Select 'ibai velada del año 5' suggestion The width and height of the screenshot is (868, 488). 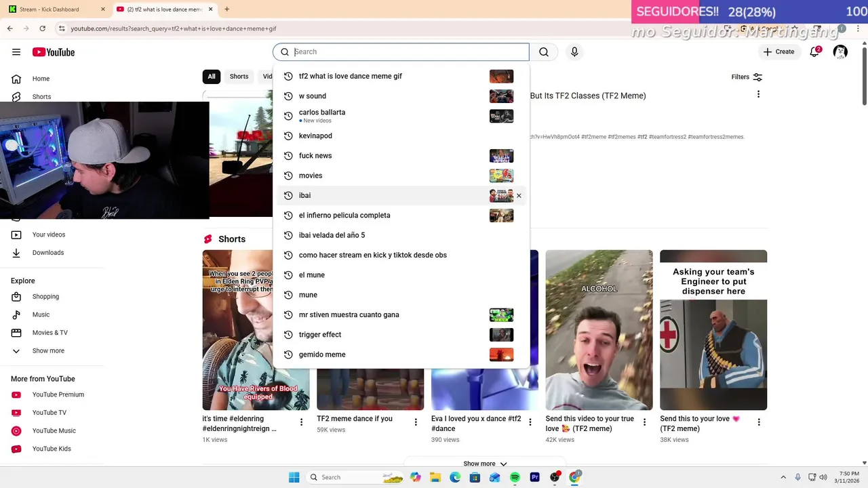(401, 235)
